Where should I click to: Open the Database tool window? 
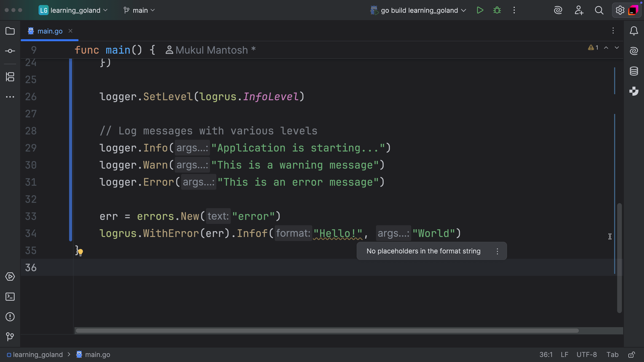(634, 71)
